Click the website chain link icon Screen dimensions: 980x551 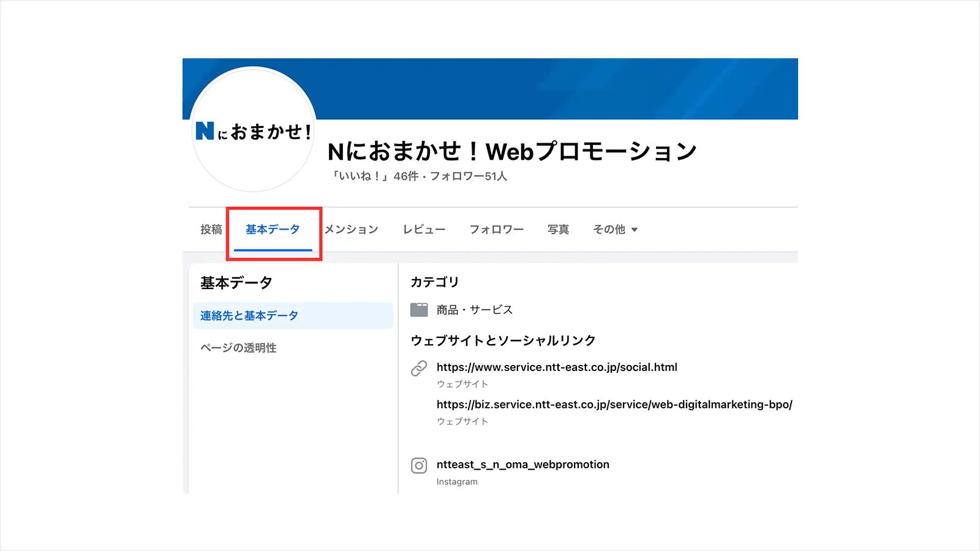419,368
